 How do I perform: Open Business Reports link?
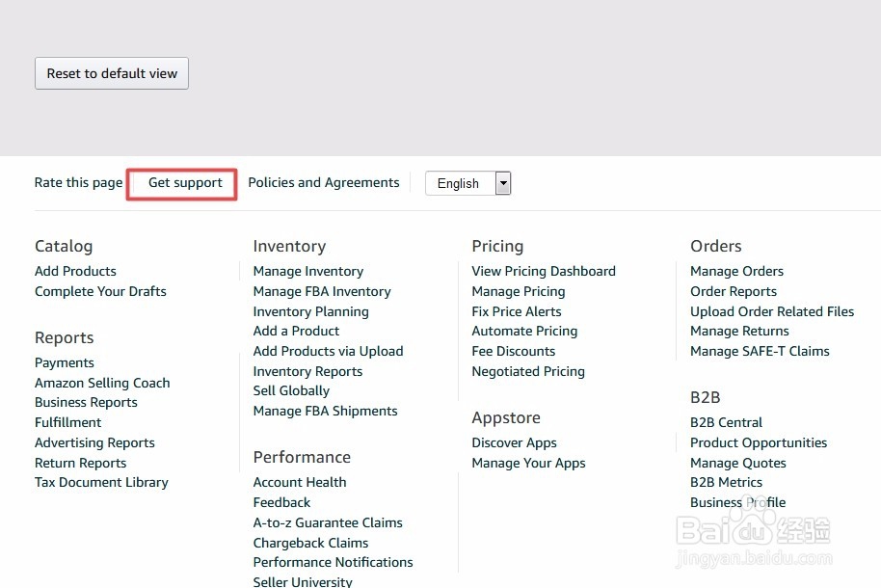[x=86, y=403]
